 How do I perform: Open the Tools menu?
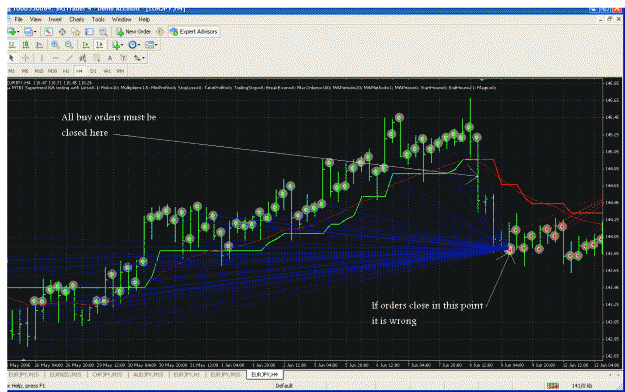click(98, 19)
